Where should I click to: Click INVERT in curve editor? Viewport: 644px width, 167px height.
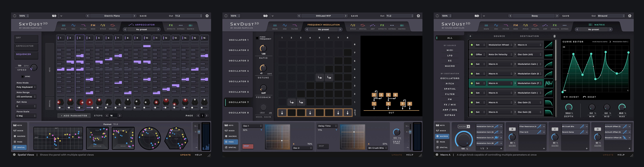coord(571,97)
